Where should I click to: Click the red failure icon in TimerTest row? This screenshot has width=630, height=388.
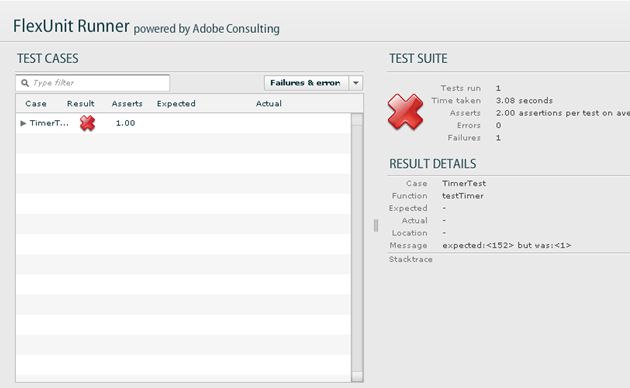[87, 123]
